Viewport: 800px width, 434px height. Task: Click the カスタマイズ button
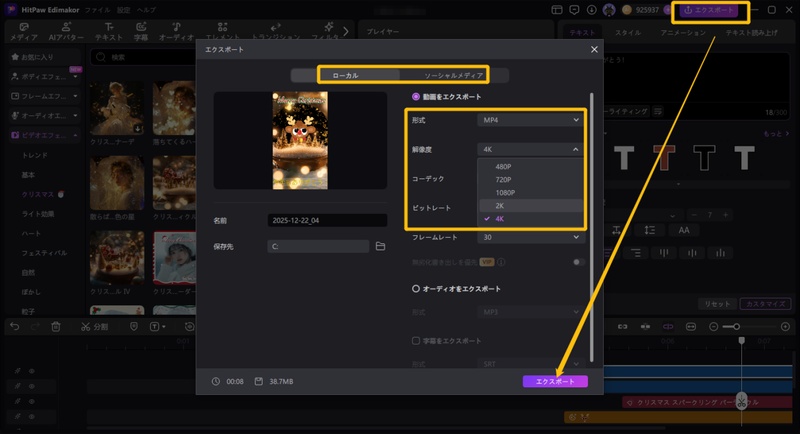coord(765,304)
